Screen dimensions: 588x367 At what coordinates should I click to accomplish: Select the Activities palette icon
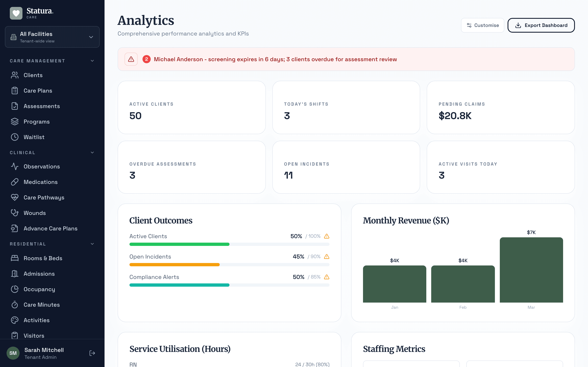coord(14,320)
